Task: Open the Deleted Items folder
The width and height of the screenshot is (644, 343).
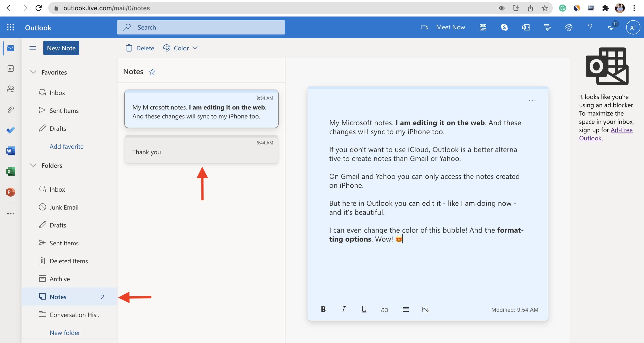Action: pos(69,261)
